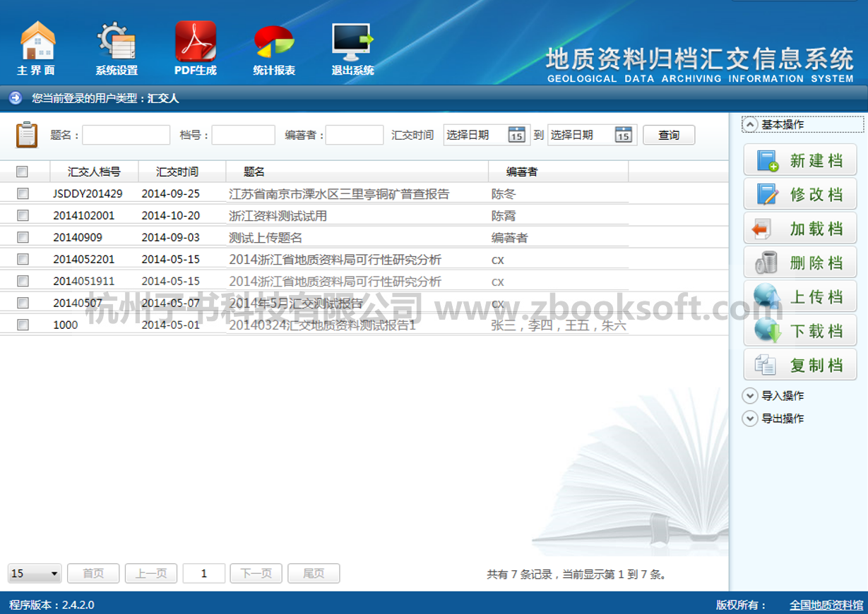Focus the 题名 input field
The height and width of the screenshot is (614, 868).
(x=126, y=135)
